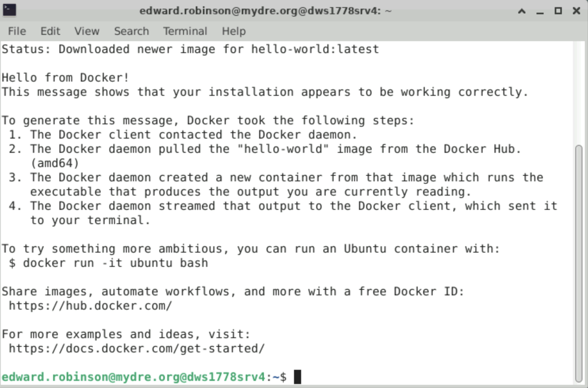The width and height of the screenshot is (588, 388).
Task: Open the File menu
Action: pyautogui.click(x=17, y=31)
